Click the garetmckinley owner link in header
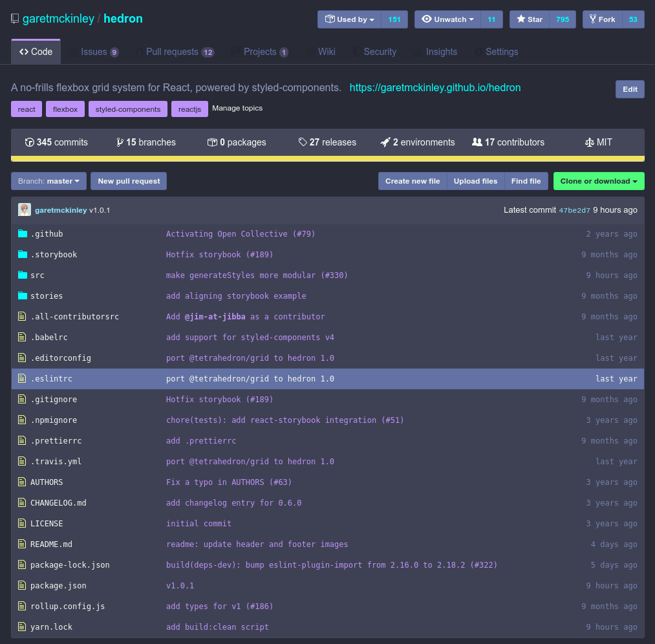The image size is (655, 644). click(58, 19)
